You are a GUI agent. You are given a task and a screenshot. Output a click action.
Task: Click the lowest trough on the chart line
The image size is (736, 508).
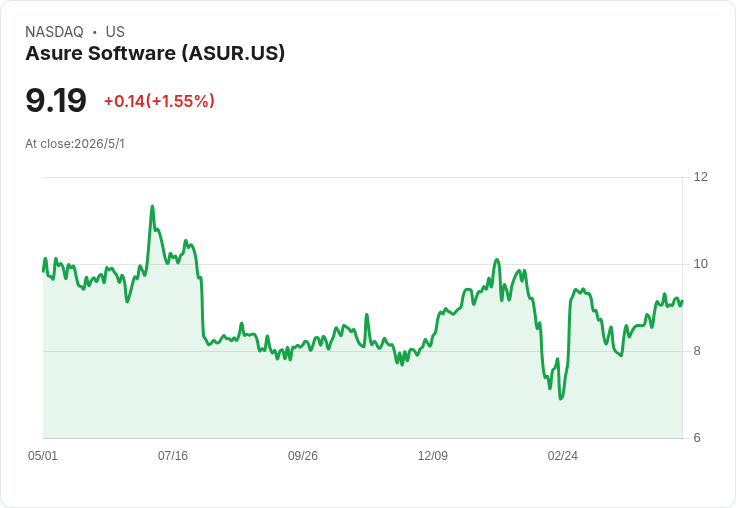point(560,399)
